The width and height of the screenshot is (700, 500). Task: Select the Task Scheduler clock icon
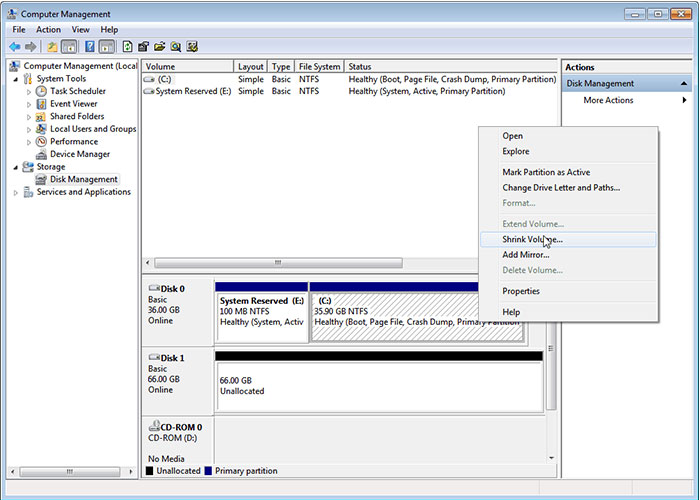click(x=42, y=91)
